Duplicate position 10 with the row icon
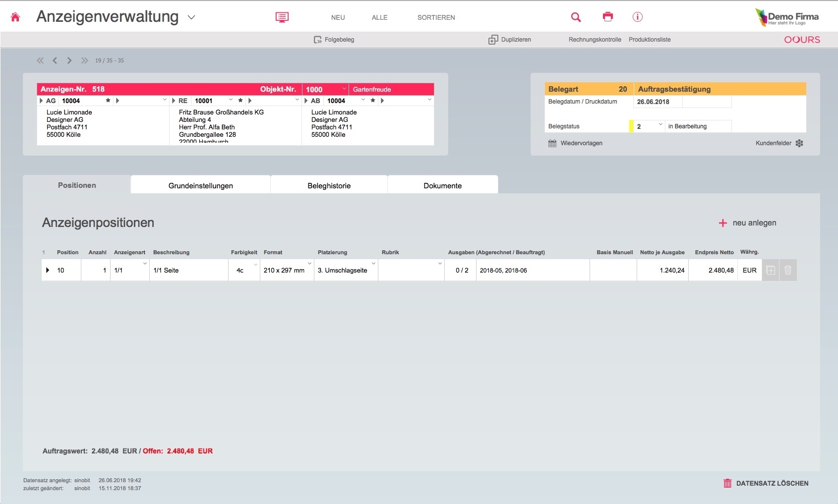This screenshot has width=838, height=504. (x=771, y=270)
